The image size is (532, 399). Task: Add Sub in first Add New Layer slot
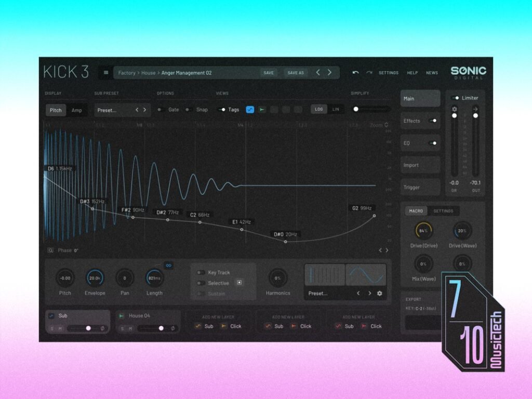click(x=204, y=326)
